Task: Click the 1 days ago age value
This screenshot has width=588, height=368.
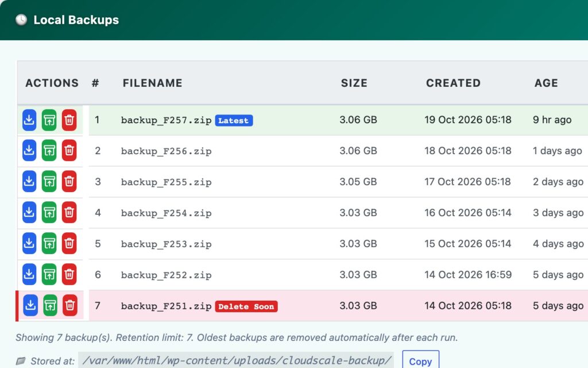Action: (x=557, y=151)
